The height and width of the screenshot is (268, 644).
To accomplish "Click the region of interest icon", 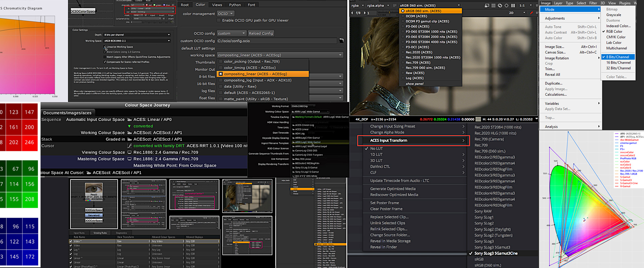I will (x=506, y=5).
